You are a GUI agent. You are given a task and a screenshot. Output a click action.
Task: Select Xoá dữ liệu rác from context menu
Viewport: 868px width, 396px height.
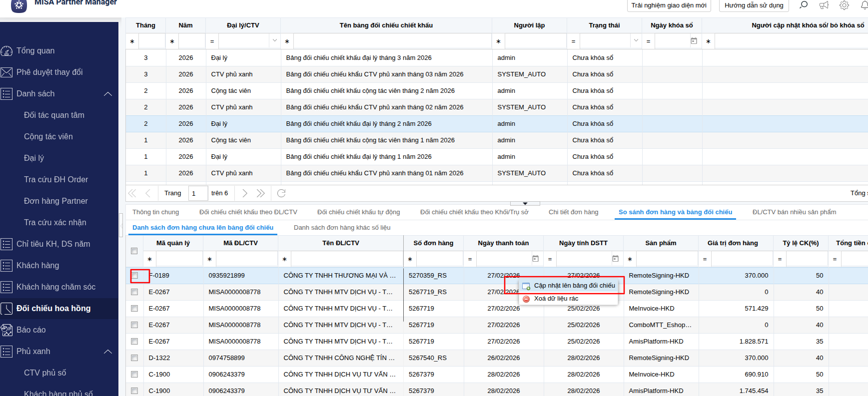[556, 299]
